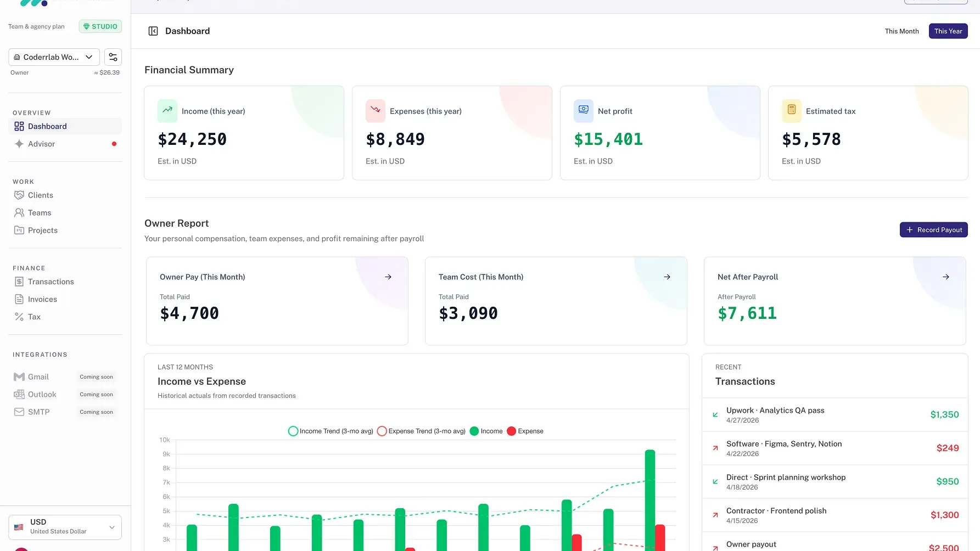Open the Dashboard section icon in sidebar
Image resolution: width=980 pixels, height=551 pixels.
(18, 126)
